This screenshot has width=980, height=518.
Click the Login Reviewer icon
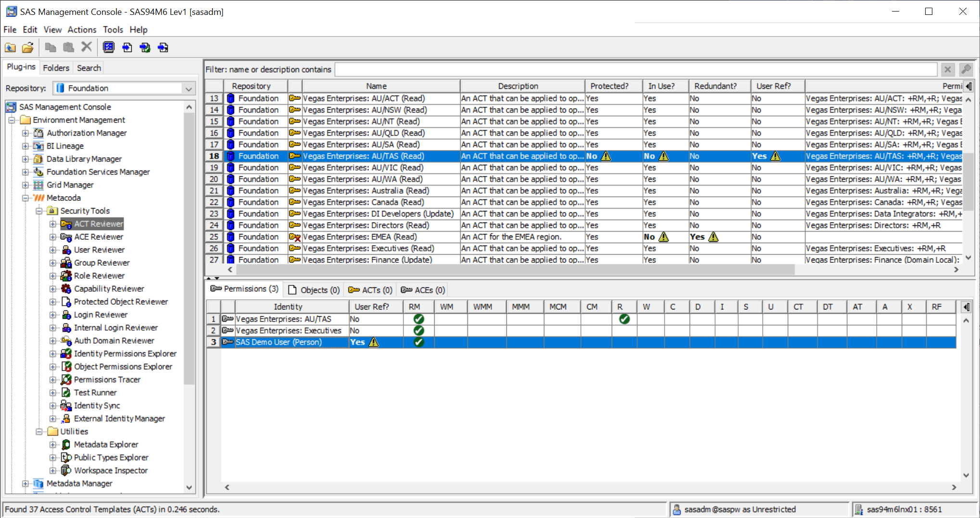[x=66, y=315]
